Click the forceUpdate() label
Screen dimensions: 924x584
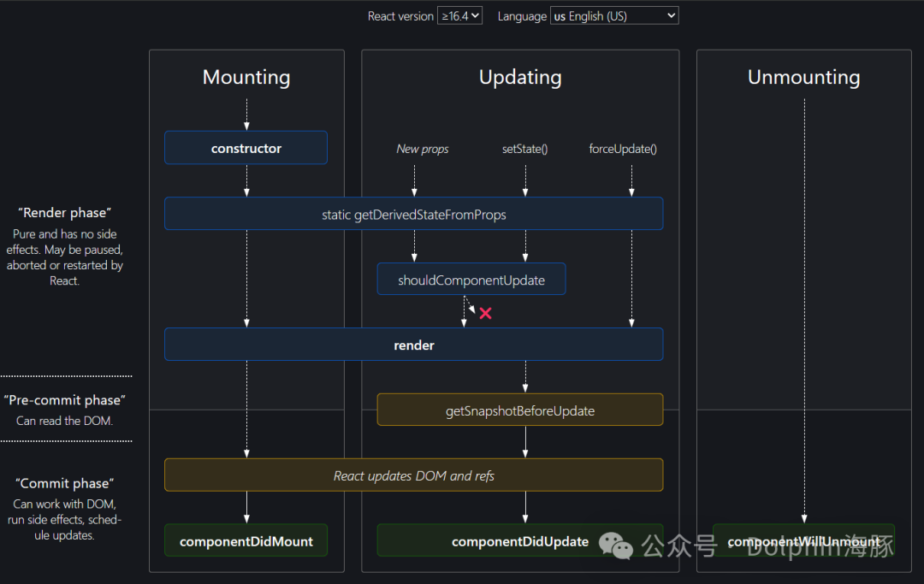tap(623, 149)
